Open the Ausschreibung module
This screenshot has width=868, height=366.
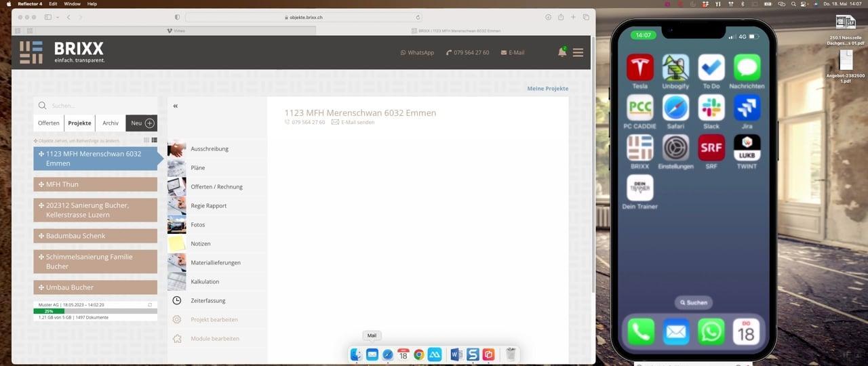point(217,148)
